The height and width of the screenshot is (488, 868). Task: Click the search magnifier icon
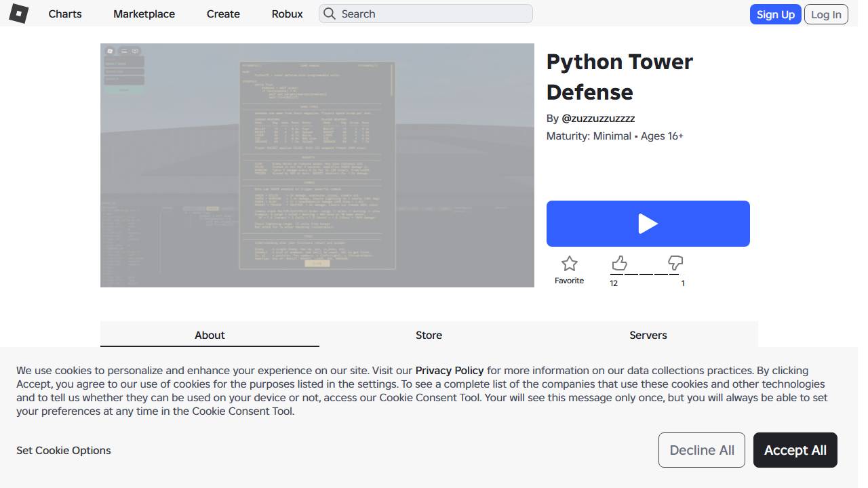[330, 14]
